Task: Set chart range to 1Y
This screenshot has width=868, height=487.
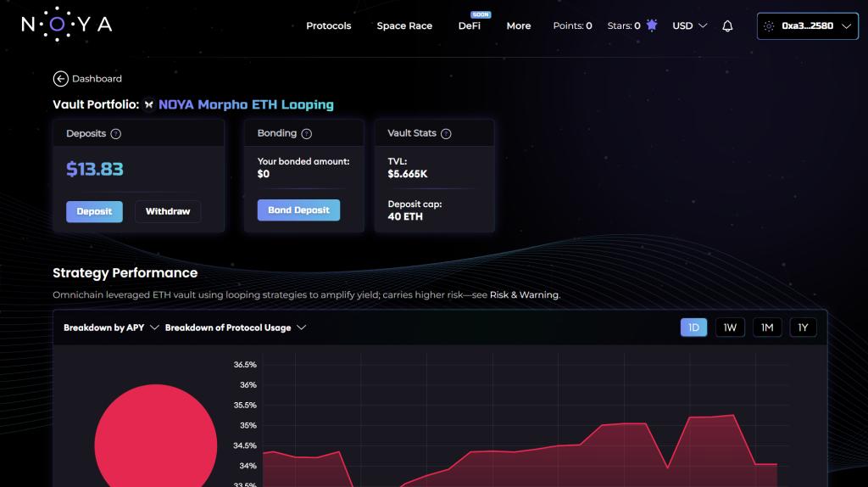Action: point(803,327)
